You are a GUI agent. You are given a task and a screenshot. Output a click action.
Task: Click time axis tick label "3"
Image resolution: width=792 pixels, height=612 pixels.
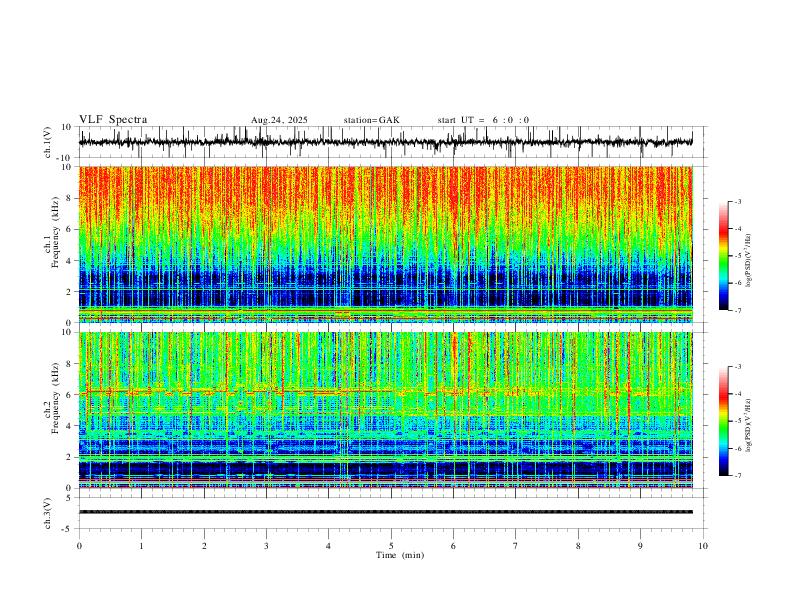tap(266, 546)
